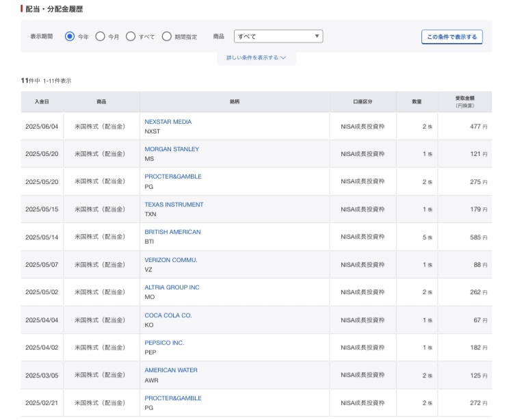This screenshot has width=513, height=420.
Task: Open the AMERICAN WATER stock link
Action: 171,370
